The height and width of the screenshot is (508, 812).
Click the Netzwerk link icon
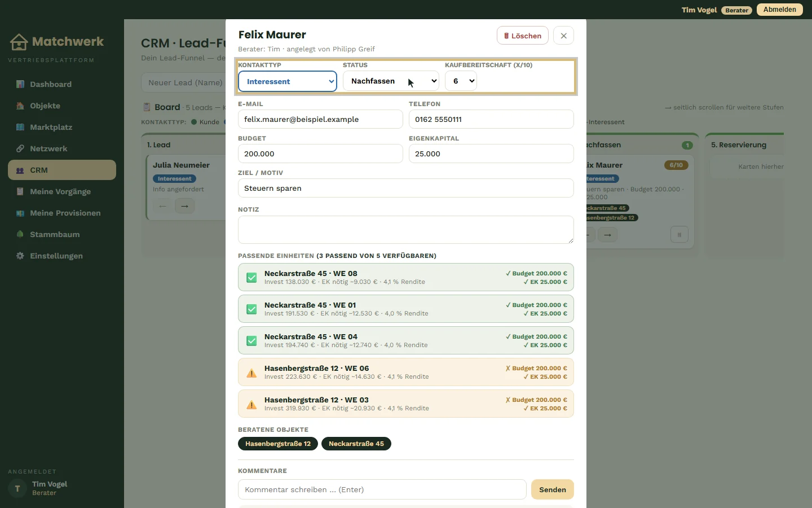pos(20,148)
